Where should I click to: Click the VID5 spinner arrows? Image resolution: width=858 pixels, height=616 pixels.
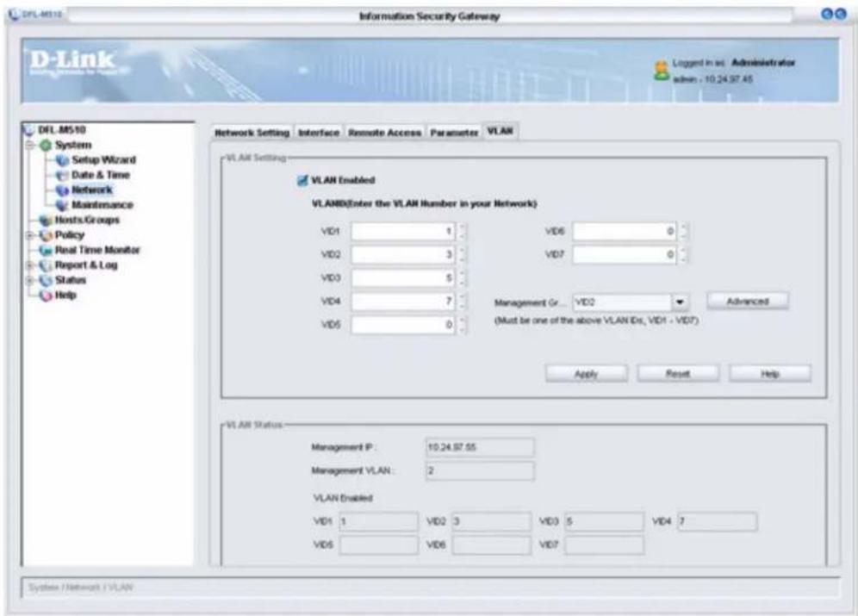pos(463,325)
